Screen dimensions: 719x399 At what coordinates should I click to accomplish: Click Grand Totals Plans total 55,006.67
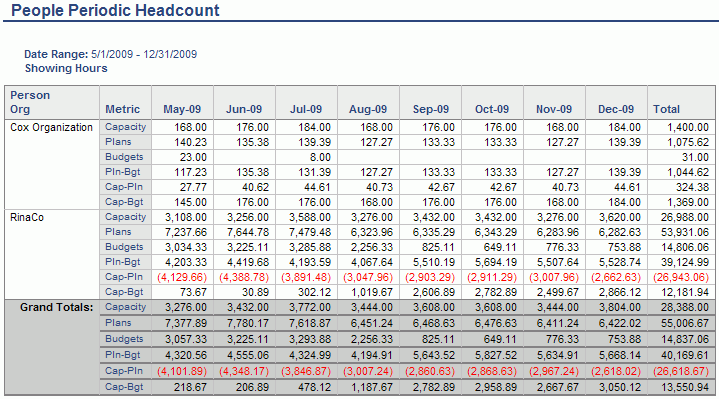[x=685, y=323]
